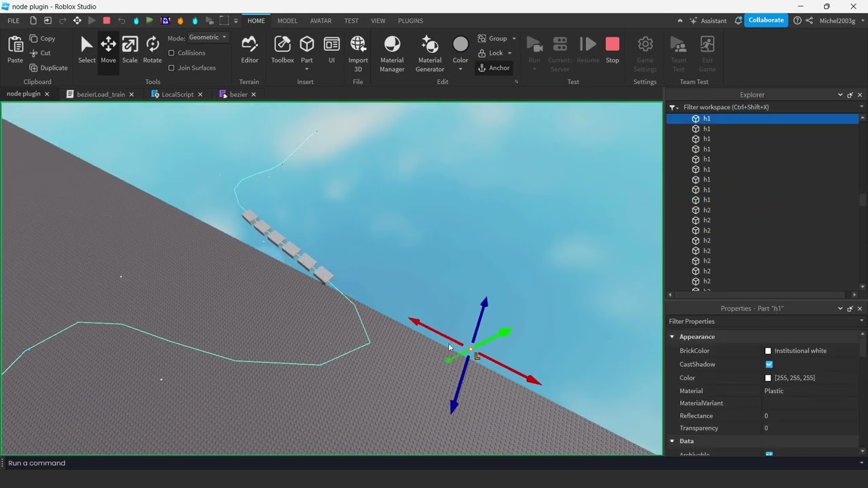Select the Rotate tool
The image size is (868, 488).
point(152,49)
